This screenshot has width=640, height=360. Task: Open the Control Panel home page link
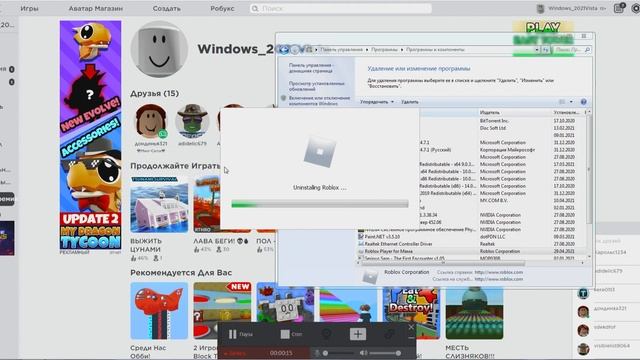311,68
